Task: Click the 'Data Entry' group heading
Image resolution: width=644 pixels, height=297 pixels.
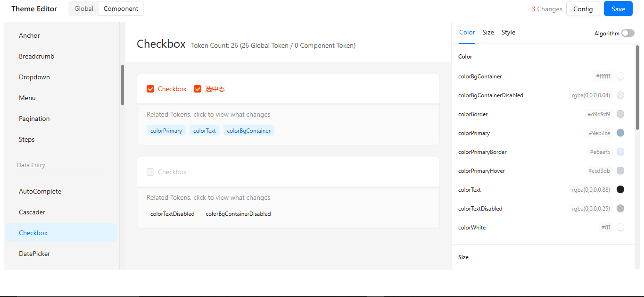Action: (31, 165)
